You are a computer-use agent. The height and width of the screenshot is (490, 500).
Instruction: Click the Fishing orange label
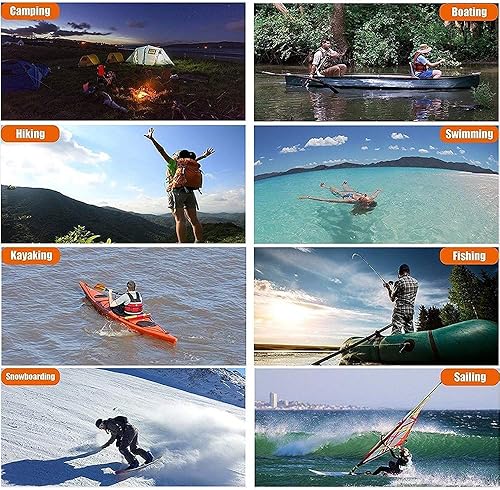(x=469, y=256)
